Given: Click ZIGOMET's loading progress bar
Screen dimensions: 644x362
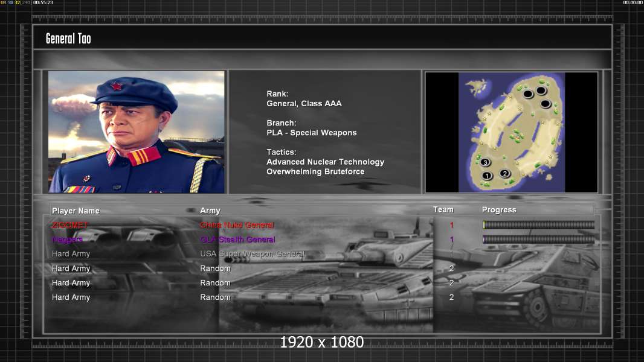Looking at the screenshot, I should coord(538,224).
